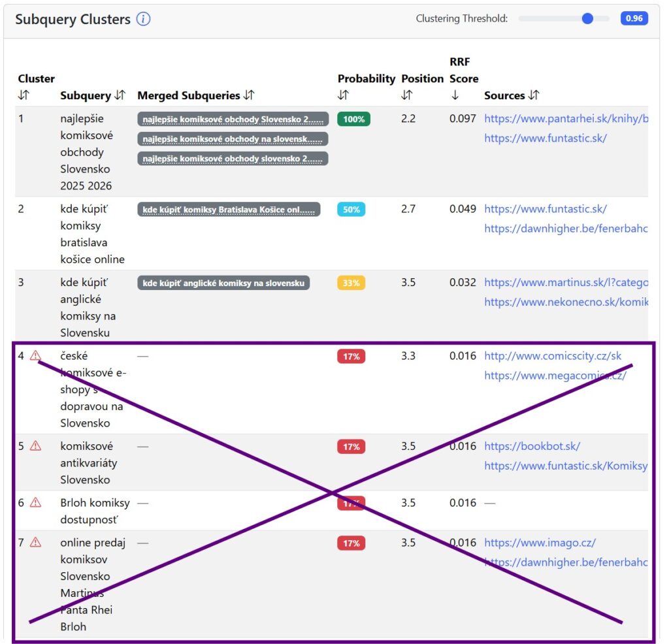Screen dimensions: 669x644
Task: Sort by Probability sort arrows
Action: 343,95
